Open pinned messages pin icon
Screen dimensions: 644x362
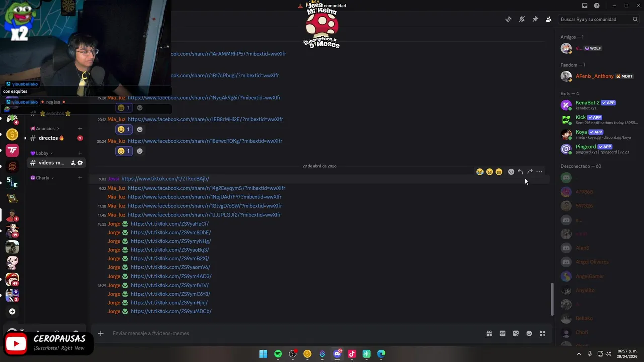coord(535,19)
